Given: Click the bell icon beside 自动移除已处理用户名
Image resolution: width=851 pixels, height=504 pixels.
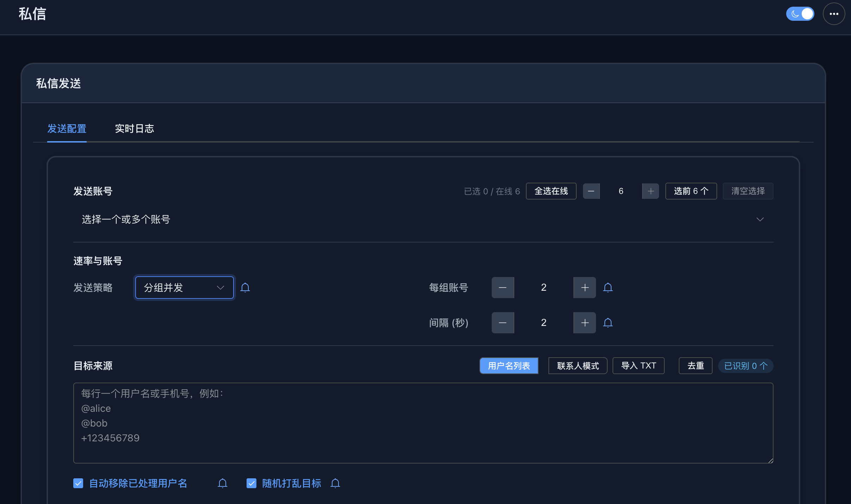Looking at the screenshot, I should click(x=223, y=483).
